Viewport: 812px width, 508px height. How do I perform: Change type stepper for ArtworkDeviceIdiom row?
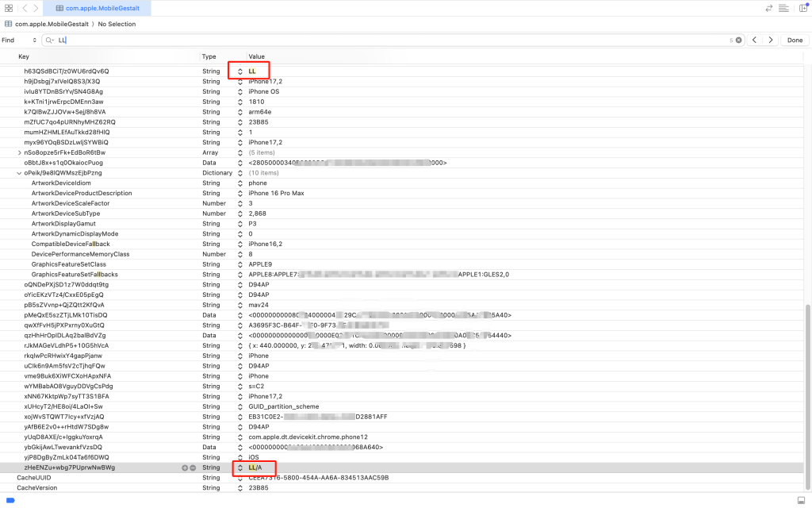click(x=240, y=183)
